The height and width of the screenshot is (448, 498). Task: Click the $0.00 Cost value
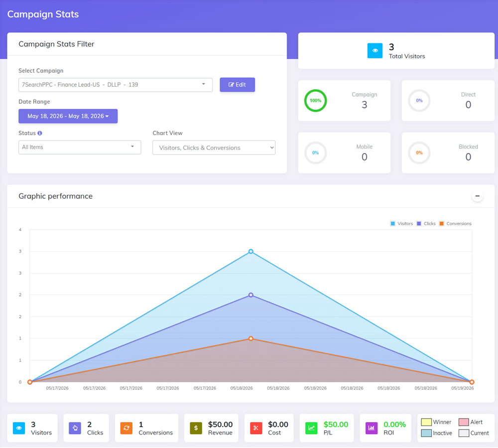[x=278, y=425]
